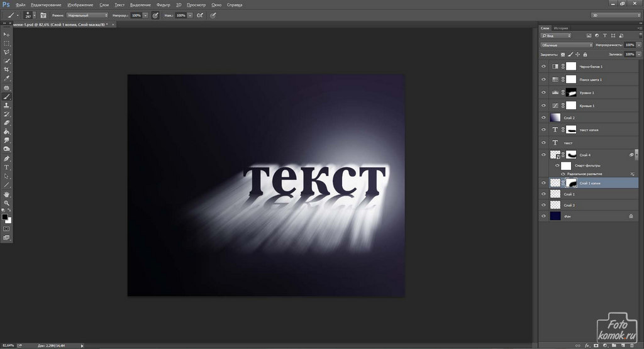Click lock transparent pixels icon
644x349 pixels.
(x=563, y=54)
